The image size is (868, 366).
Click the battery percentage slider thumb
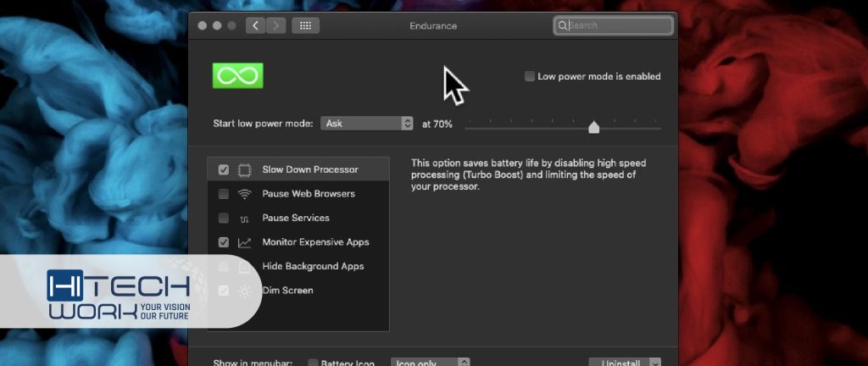(594, 127)
